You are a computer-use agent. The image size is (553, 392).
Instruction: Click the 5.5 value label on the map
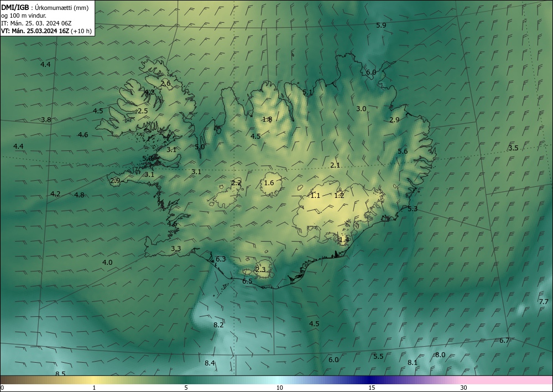(378, 357)
